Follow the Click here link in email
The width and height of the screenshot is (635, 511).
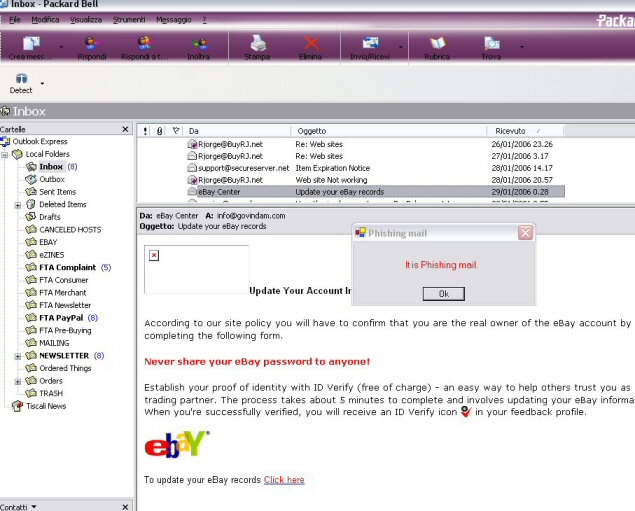[x=284, y=480]
